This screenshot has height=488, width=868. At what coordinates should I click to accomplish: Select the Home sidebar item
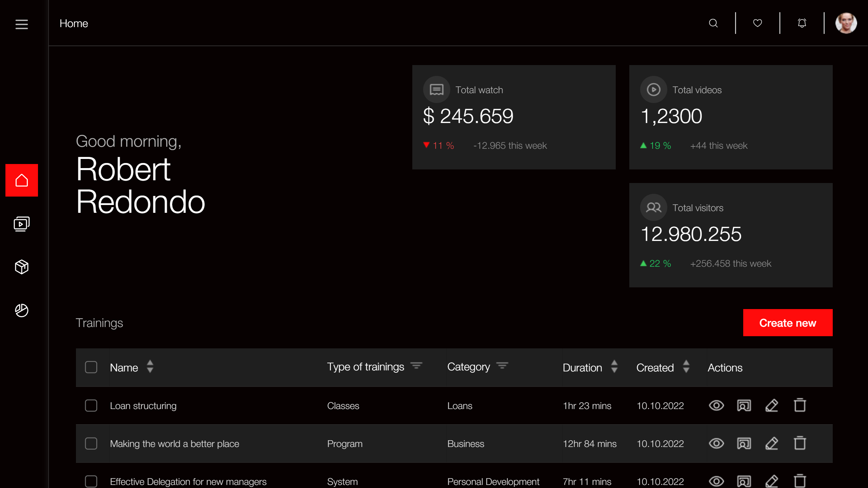point(21,180)
